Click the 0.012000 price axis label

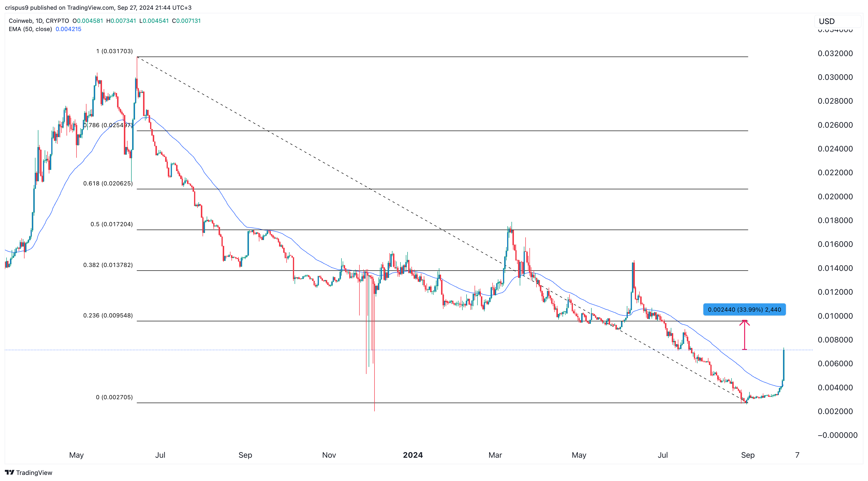[x=835, y=292]
